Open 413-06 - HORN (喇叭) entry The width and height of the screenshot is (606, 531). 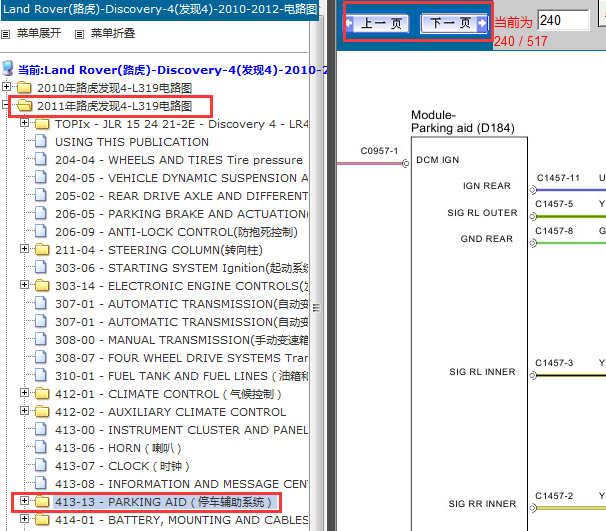118,448
